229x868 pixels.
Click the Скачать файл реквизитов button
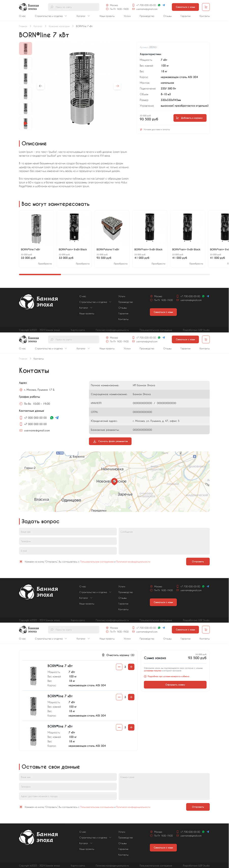(x=110, y=441)
